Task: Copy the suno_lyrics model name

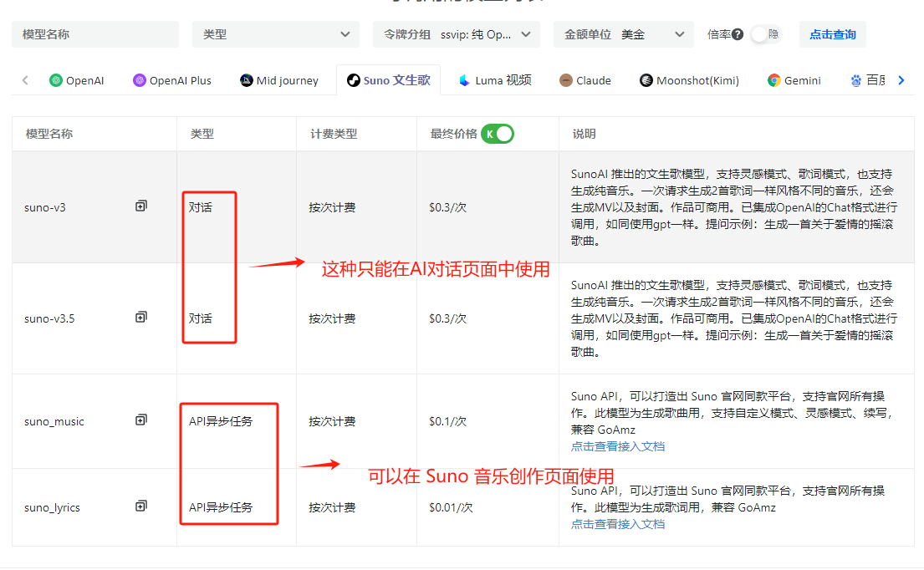Action: click(x=140, y=506)
